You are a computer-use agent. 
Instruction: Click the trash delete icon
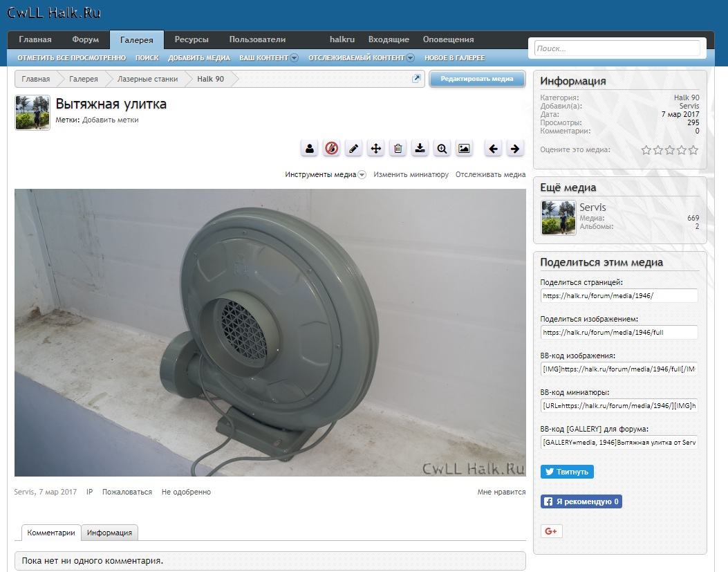point(398,148)
